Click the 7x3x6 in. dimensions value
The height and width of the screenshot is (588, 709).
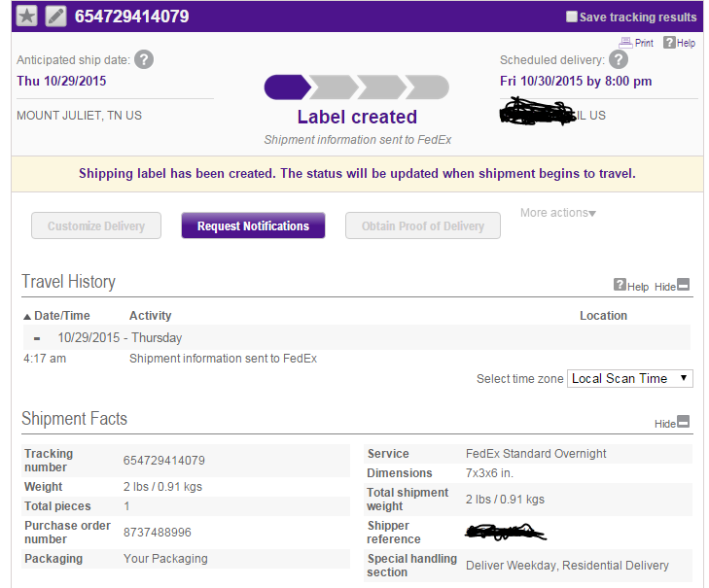[490, 473]
